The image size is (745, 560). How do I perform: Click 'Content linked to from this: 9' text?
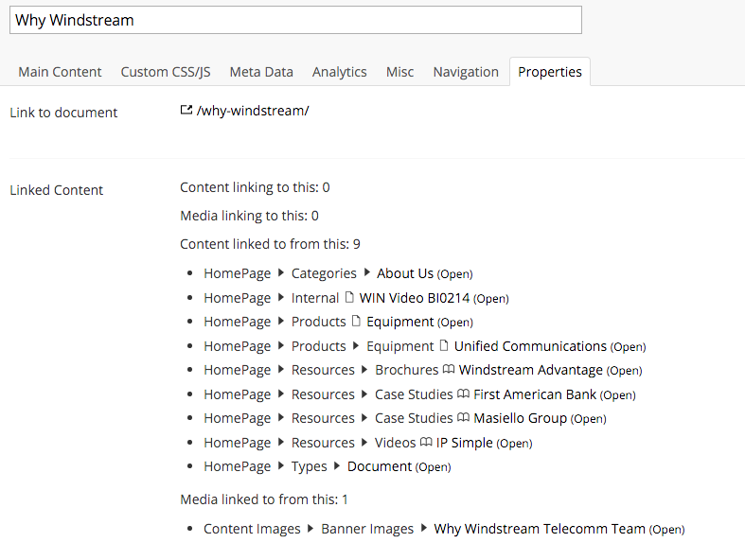[x=270, y=244]
